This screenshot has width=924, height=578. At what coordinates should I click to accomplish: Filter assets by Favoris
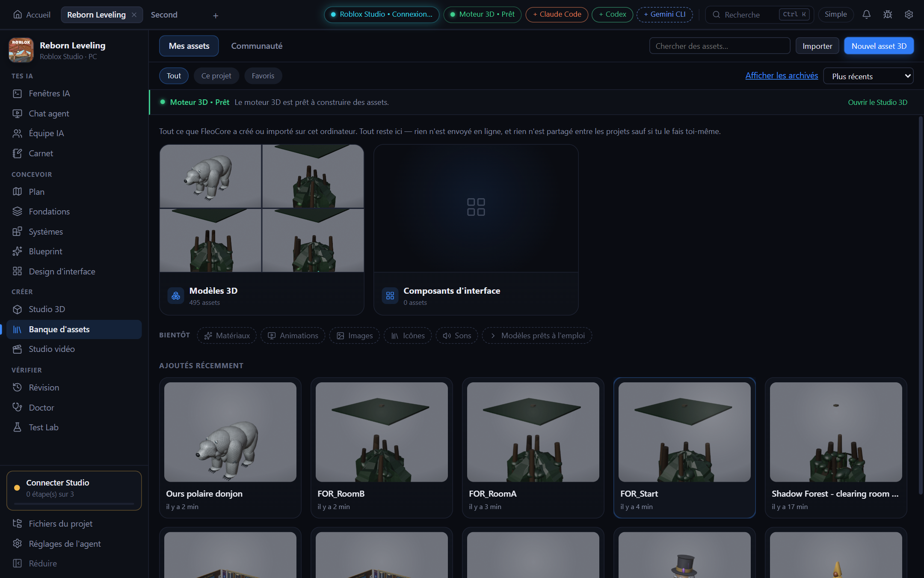pyautogui.click(x=263, y=76)
